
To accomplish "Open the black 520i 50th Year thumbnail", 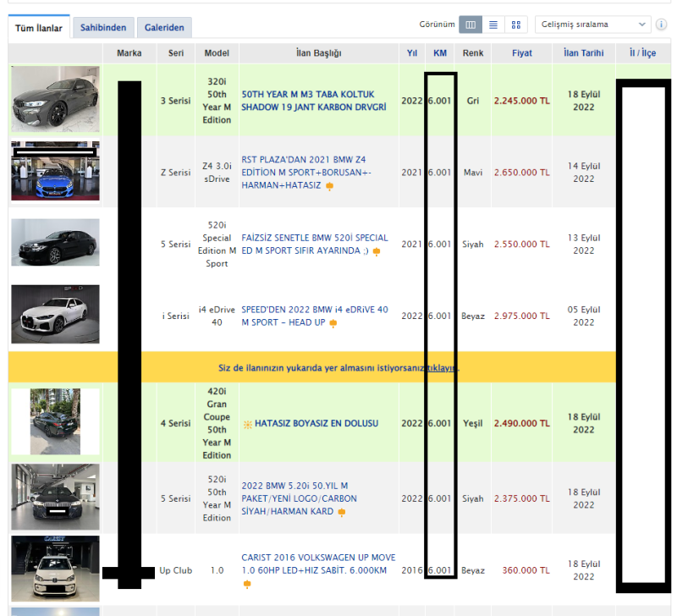I will (x=55, y=497).
